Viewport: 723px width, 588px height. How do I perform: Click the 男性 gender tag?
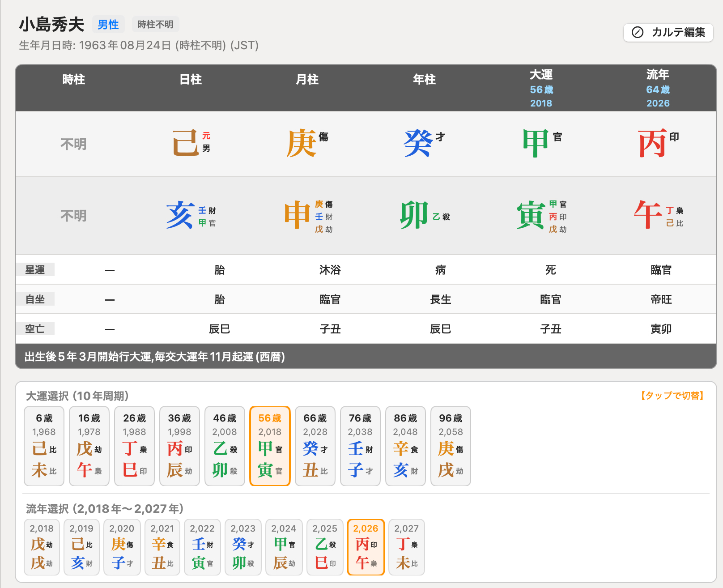108,24
